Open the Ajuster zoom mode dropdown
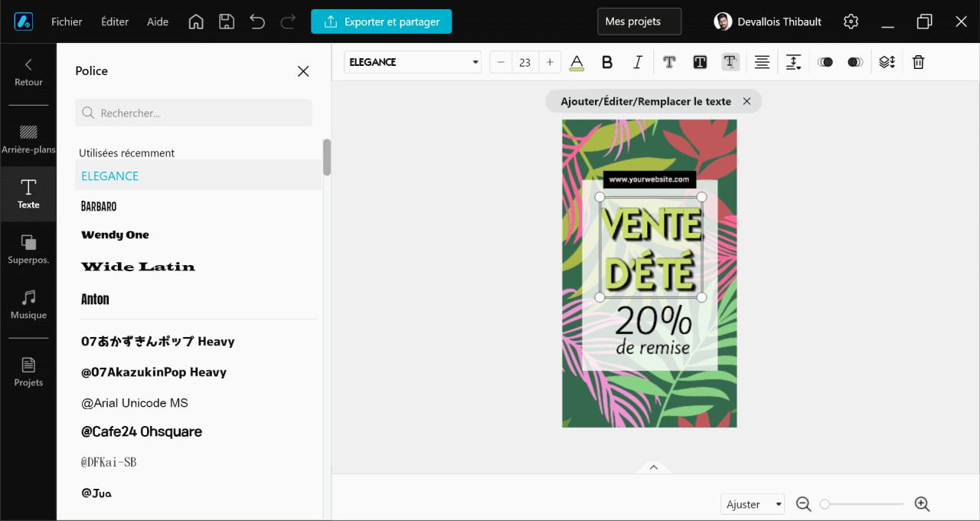 tap(752, 503)
